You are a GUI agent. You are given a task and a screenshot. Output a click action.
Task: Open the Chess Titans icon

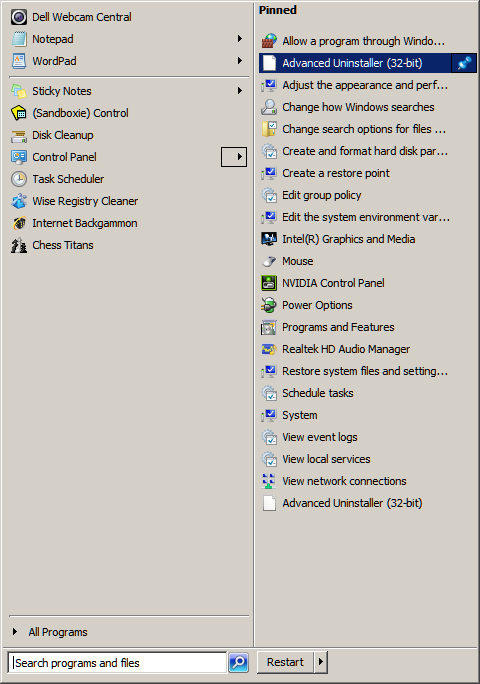tap(19, 245)
